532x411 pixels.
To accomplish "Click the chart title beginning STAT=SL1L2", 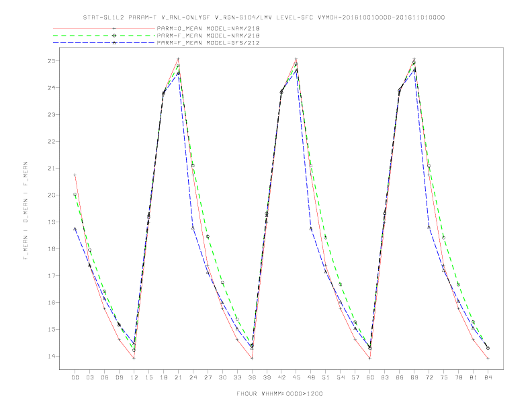I will tap(263, 17).
